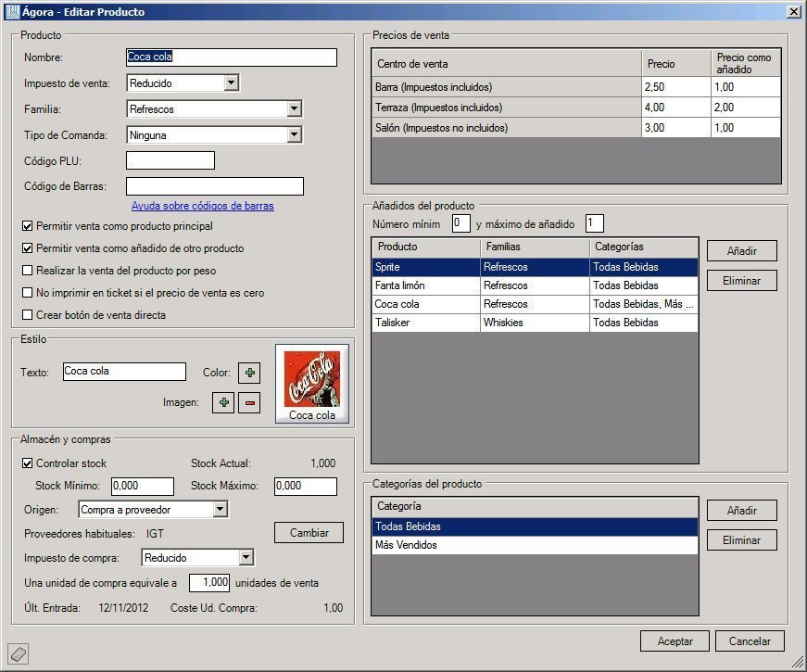Open the Impuesto de compra dropdown
Screen dimensions: 807x672
246,557
